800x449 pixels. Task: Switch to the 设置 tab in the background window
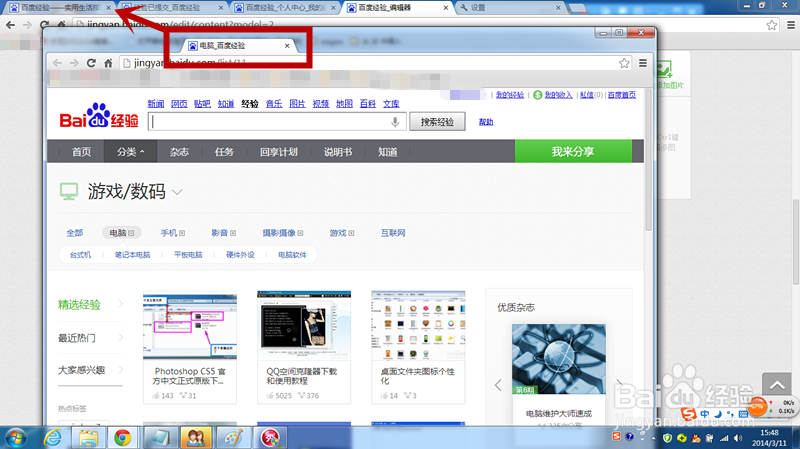[x=509, y=8]
